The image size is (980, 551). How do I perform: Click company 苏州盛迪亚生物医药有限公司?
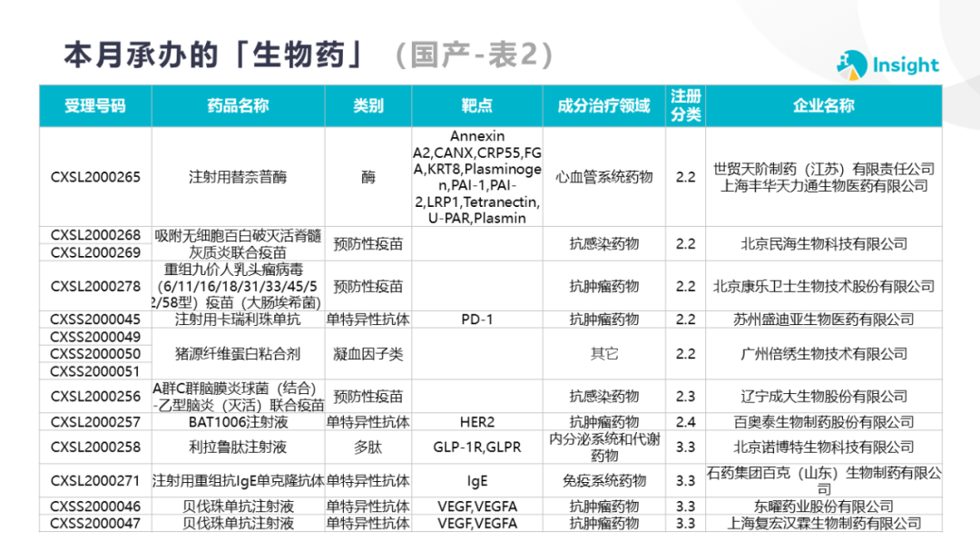pos(824,320)
